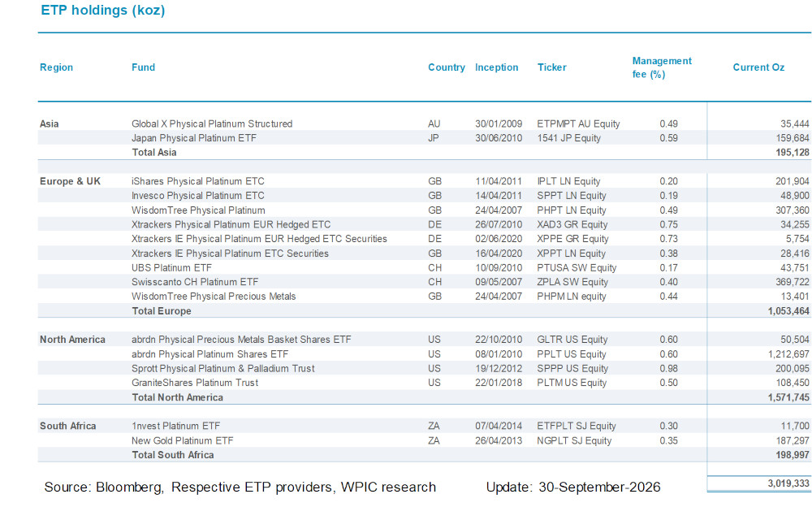Screen dimensions: 812x507
Task: Select 'GraniteShares Platinum Trust' fund name
Action: (x=195, y=383)
